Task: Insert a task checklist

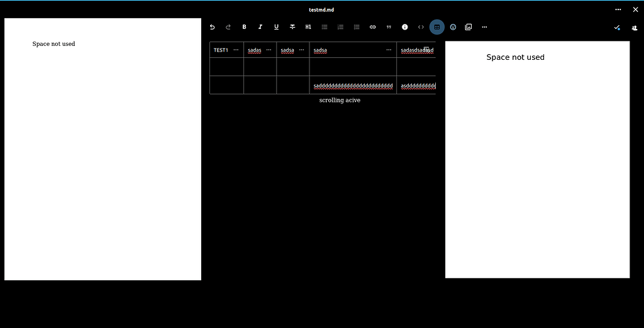Action: click(357, 27)
